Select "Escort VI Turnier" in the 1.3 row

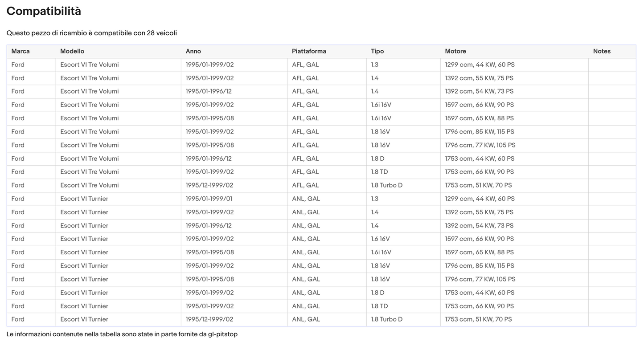(84, 199)
